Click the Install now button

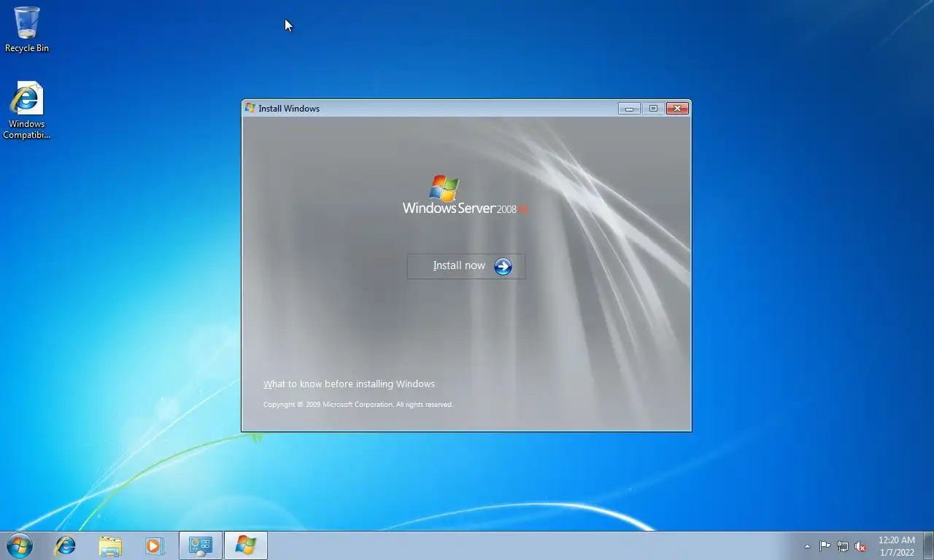[x=466, y=266]
